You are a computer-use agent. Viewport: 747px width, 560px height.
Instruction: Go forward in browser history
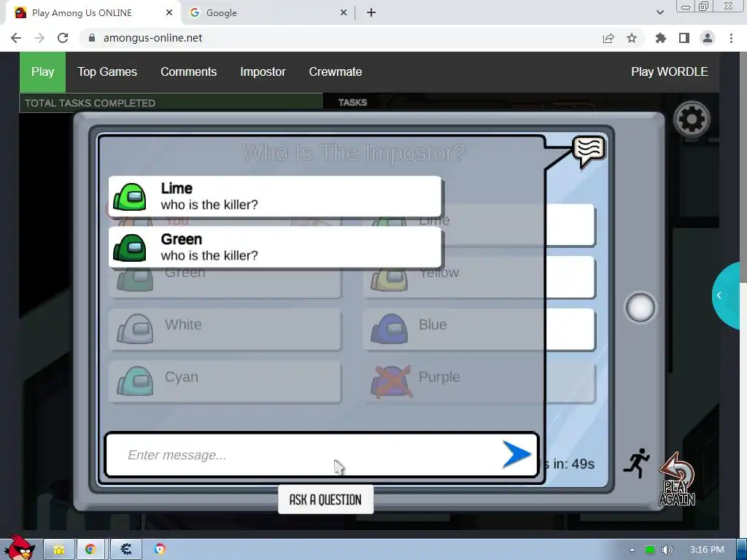tap(39, 38)
